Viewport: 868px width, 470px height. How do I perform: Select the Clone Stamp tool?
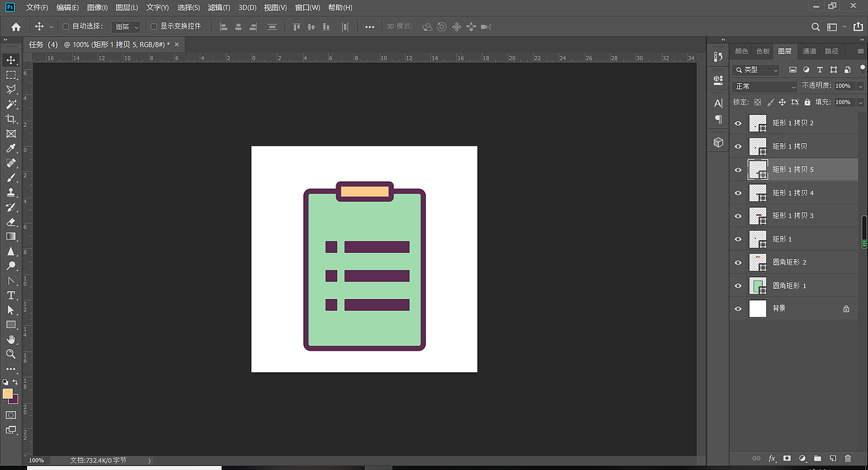[11, 193]
